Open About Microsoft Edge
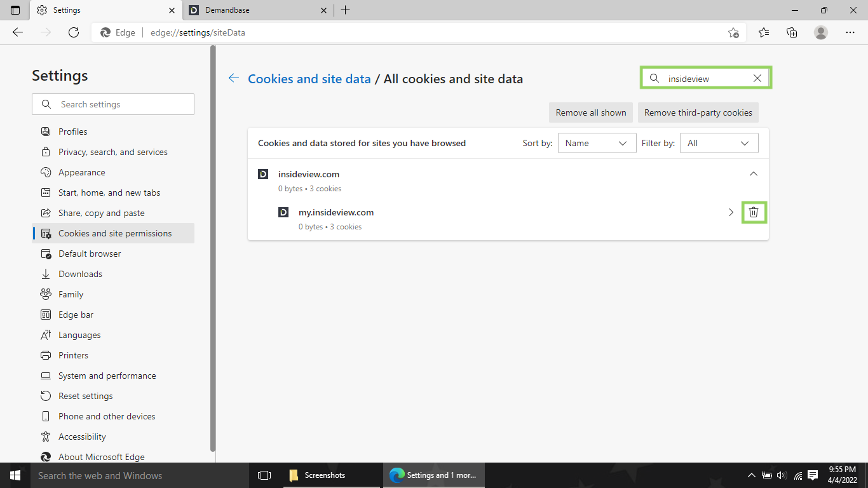The image size is (868, 488). point(113,456)
